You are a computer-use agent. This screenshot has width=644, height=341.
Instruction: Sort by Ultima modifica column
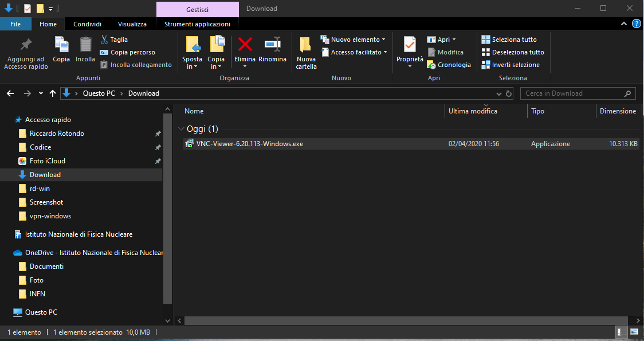click(473, 111)
